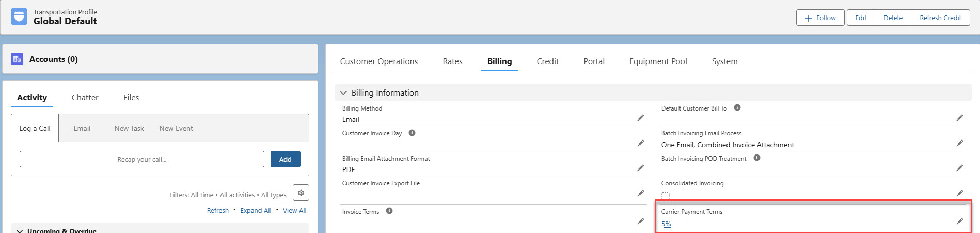Open the Rates tab
The width and height of the screenshot is (980, 233).
point(452,61)
